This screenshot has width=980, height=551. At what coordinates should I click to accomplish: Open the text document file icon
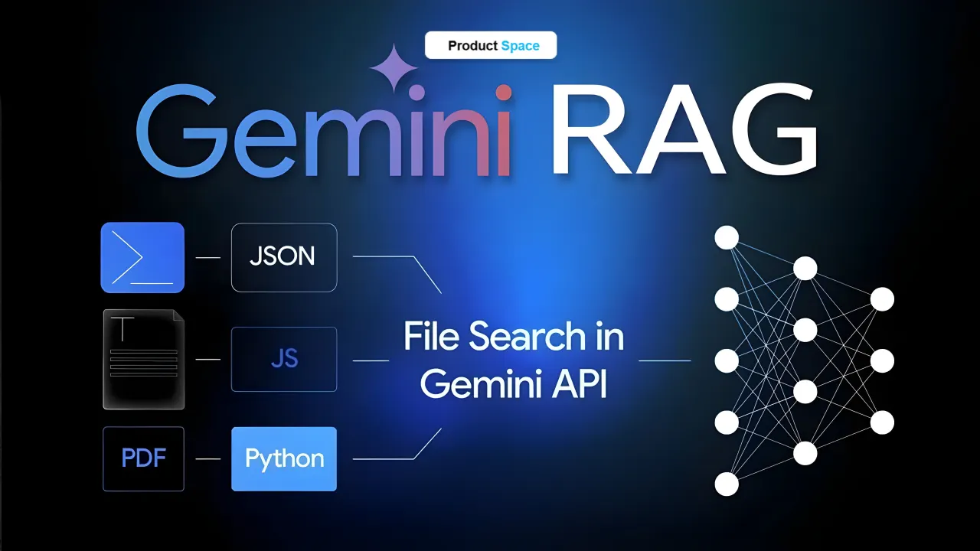click(142, 358)
